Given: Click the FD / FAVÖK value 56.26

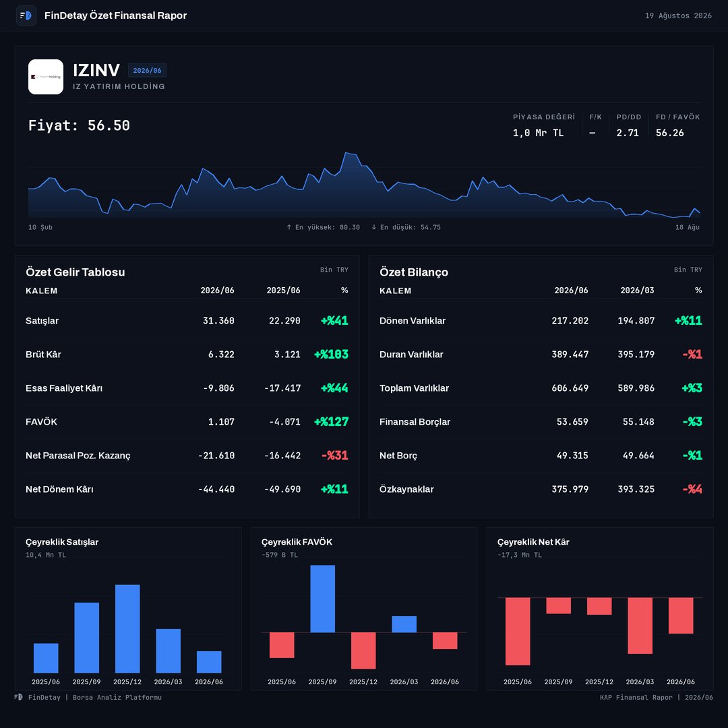Looking at the screenshot, I should click(669, 133).
